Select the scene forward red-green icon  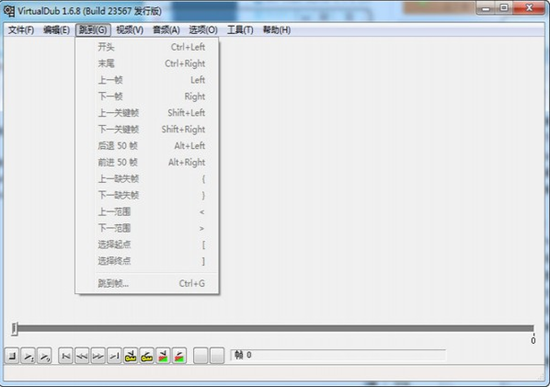click(x=179, y=356)
